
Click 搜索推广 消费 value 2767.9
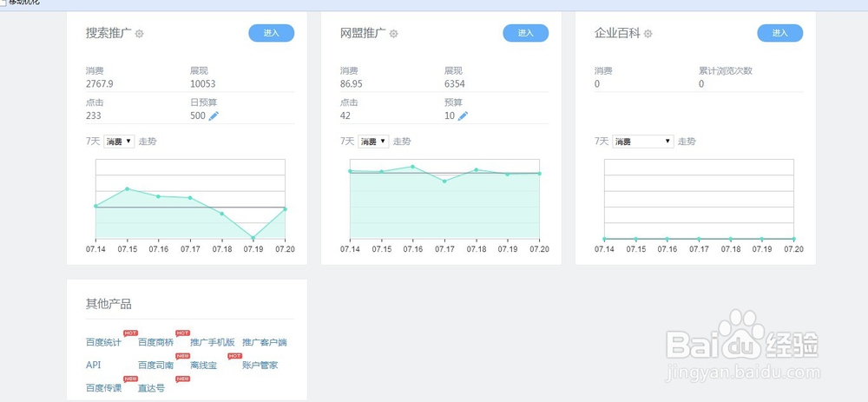100,84
